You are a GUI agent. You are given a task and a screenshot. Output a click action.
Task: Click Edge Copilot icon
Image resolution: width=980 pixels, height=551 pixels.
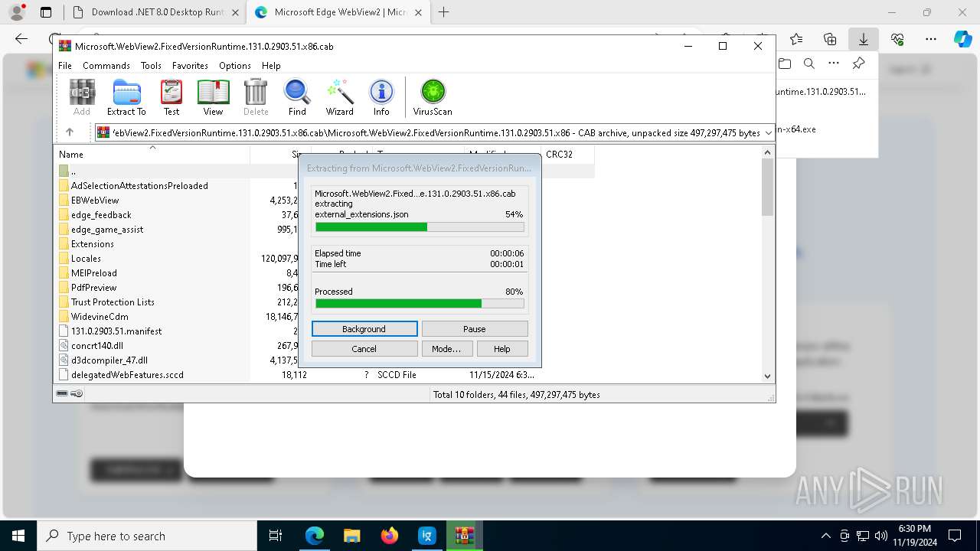[x=962, y=39]
